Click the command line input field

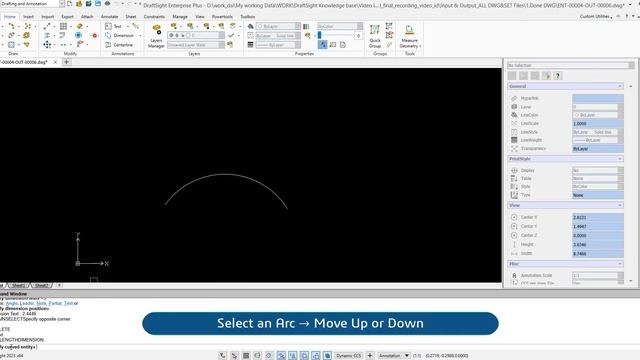tap(251, 347)
